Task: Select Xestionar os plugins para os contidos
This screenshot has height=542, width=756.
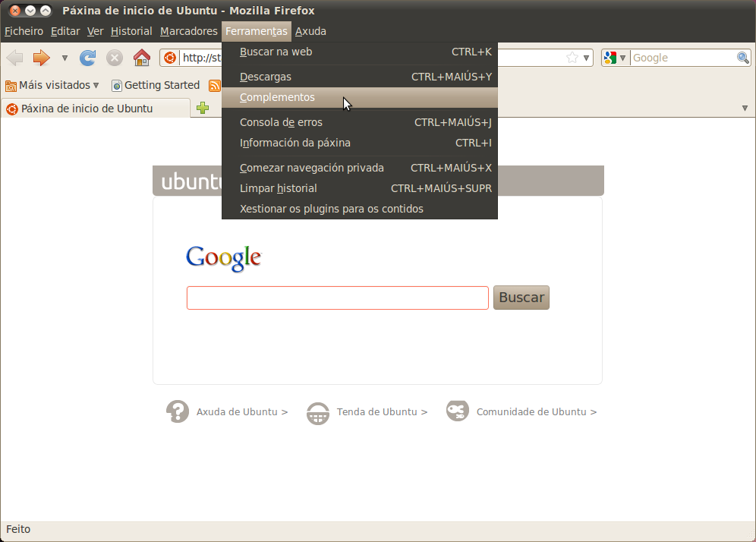Action: pyautogui.click(x=360, y=209)
